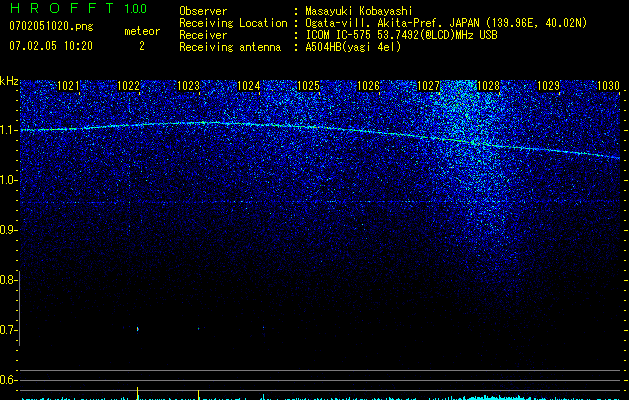The height and width of the screenshot is (400, 629).
Task: Click the 0.6 frequency axis label
Action: pos(7,380)
